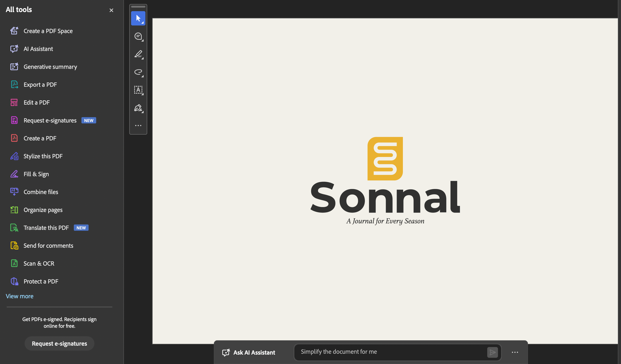Select the arrow selection tool
This screenshot has height=364, width=621.
point(138,18)
